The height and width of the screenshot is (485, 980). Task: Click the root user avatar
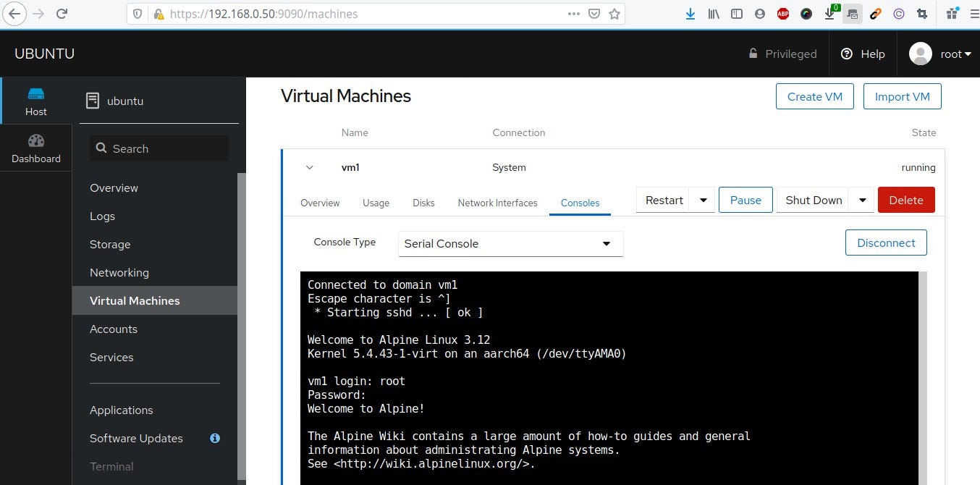[921, 54]
